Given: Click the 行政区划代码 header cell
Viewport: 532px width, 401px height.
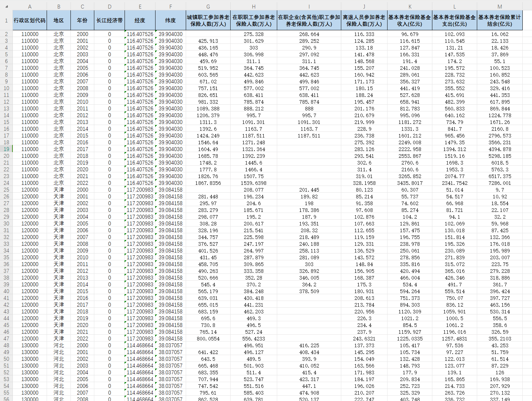Looking at the screenshot, I should point(30,20).
